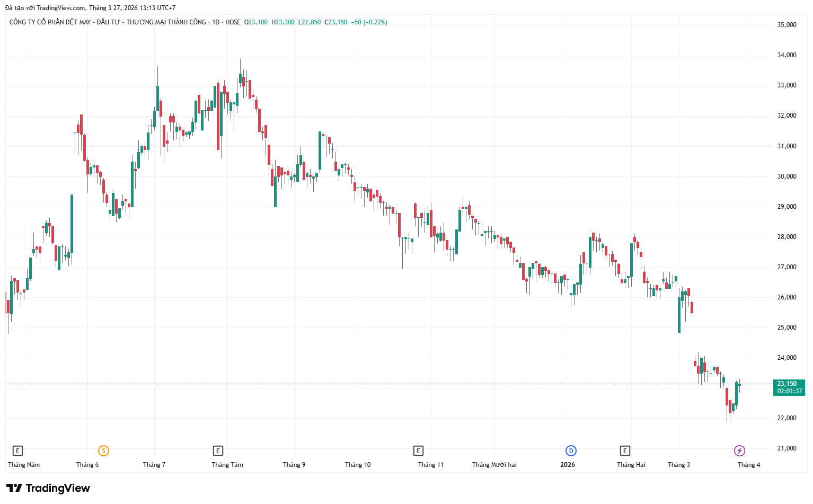Open the E earnings marker above Tháng Tám
This screenshot has width=813, height=504.
coord(218,450)
